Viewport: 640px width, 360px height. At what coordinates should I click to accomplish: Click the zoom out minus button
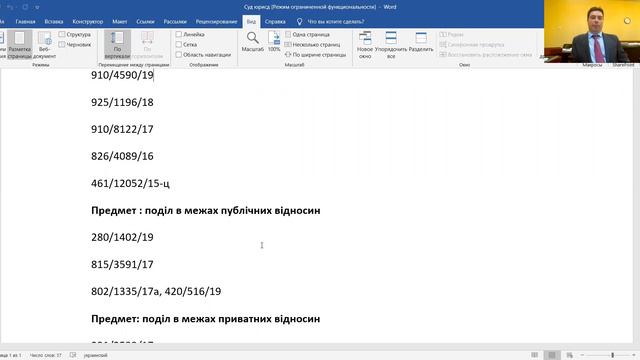tap(582, 355)
